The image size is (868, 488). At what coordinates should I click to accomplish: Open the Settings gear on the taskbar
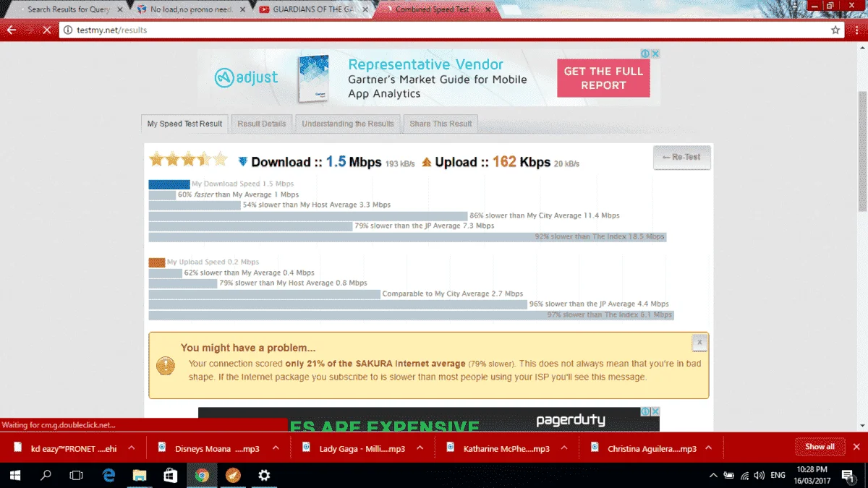click(x=264, y=475)
